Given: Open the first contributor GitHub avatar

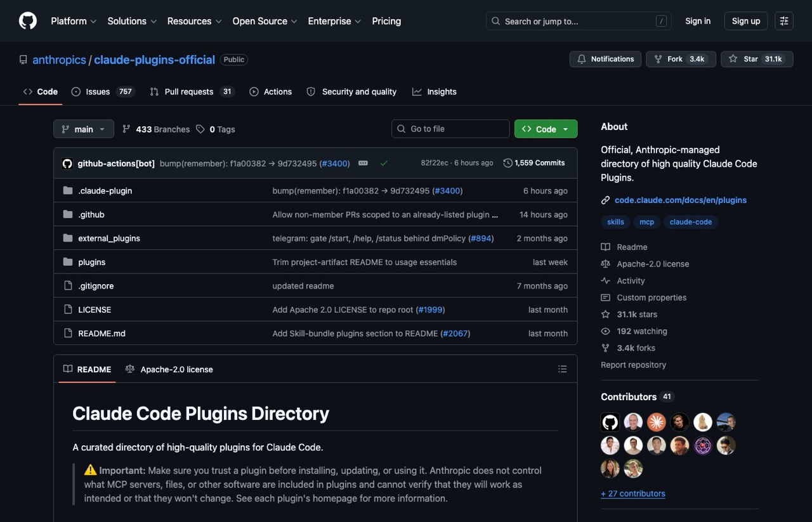Looking at the screenshot, I should tap(610, 422).
